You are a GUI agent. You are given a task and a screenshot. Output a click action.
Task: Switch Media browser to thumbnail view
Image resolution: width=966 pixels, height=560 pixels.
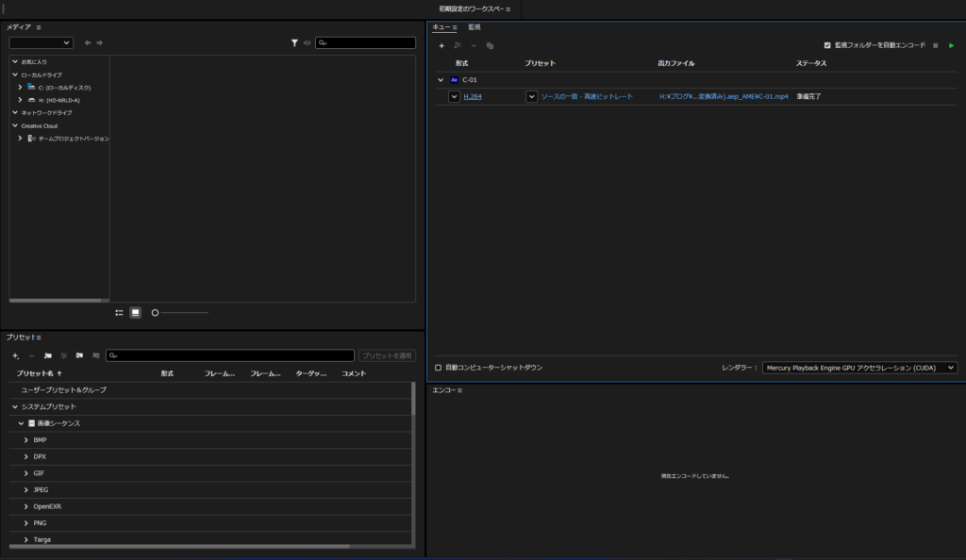[135, 312]
